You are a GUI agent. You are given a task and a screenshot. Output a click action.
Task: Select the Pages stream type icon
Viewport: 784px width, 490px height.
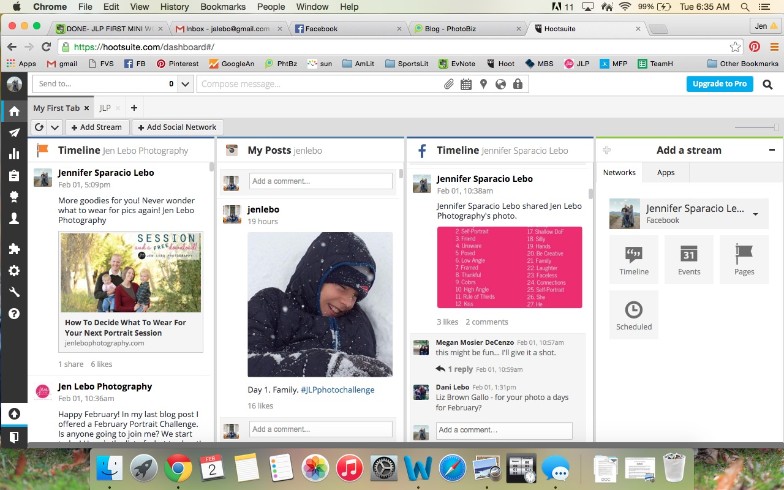coord(744,260)
